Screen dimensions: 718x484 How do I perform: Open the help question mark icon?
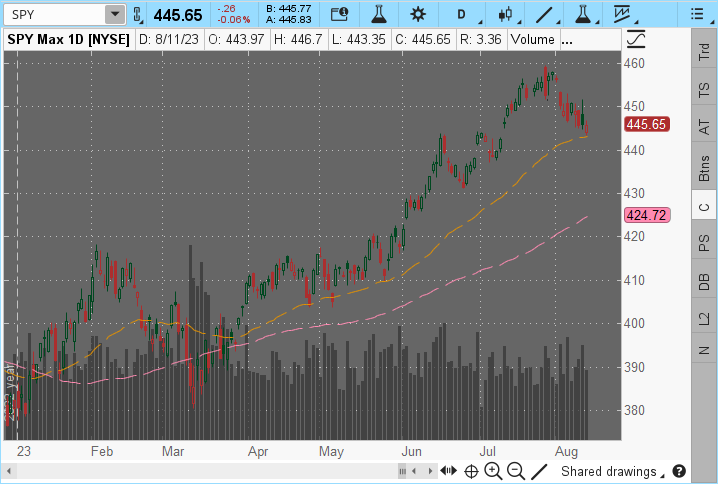(x=679, y=471)
